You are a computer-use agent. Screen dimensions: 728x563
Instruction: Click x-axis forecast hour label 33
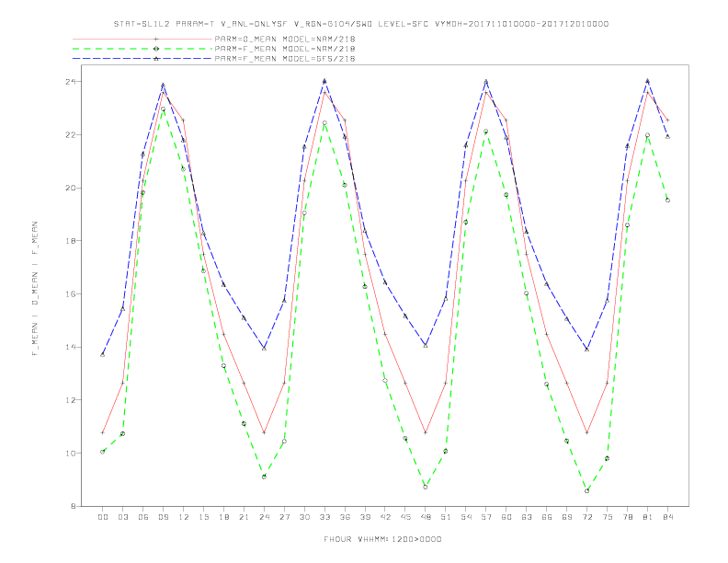[x=324, y=517]
